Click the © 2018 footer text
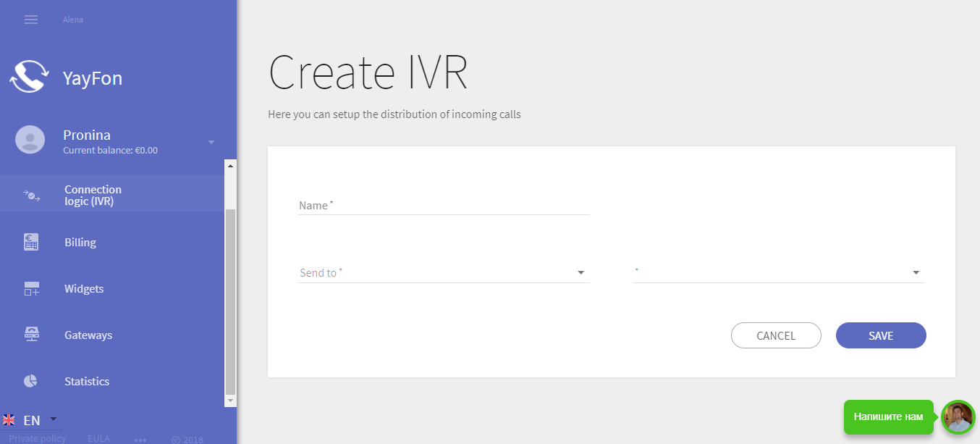 pos(187,440)
